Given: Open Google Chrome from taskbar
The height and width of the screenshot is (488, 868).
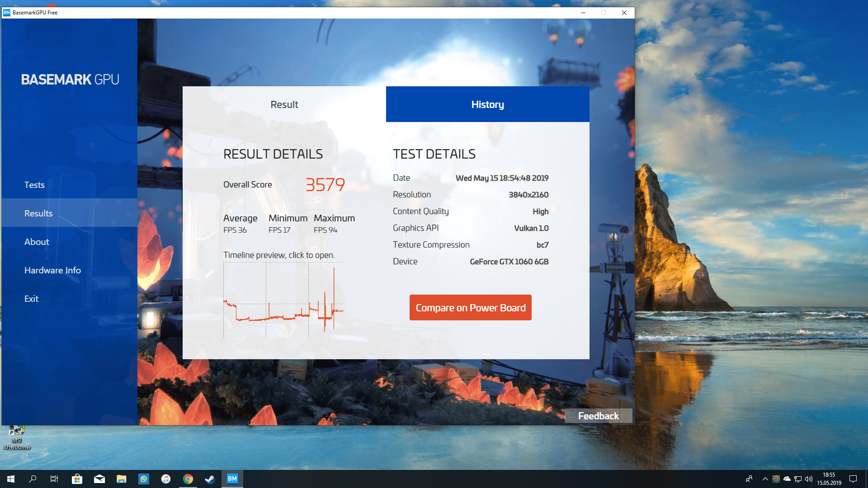Looking at the screenshot, I should [x=188, y=479].
